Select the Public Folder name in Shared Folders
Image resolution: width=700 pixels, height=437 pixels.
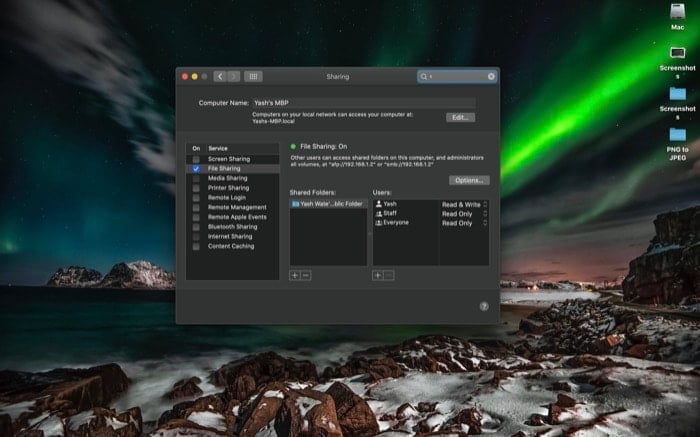(331, 204)
